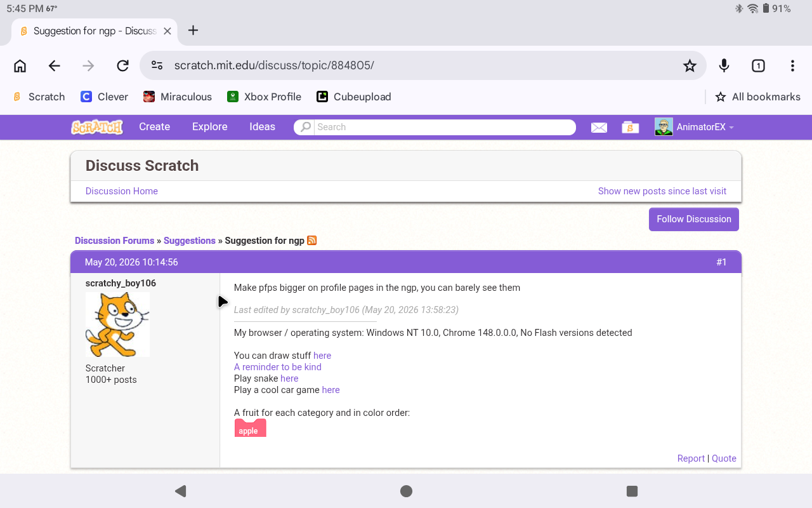Screen dimensions: 812x508
Task: Go to Discussion Forums breadcrumb
Action: 115,241
